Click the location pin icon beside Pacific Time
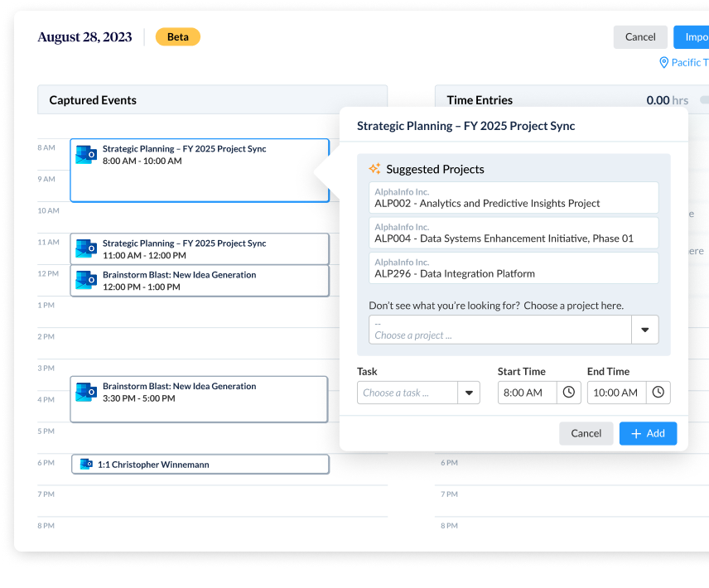This screenshot has height=588, width=709. 663,62
